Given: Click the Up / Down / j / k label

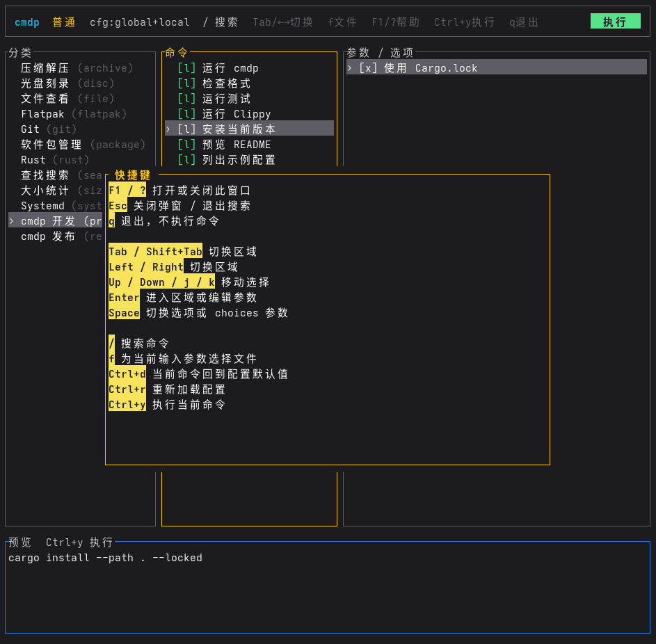Looking at the screenshot, I should tap(161, 282).
